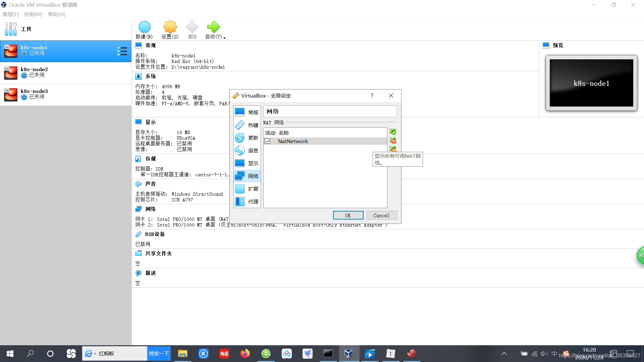Open Firefox from the Windows taskbar
The height and width of the screenshot is (362, 644).
pyautogui.click(x=245, y=354)
